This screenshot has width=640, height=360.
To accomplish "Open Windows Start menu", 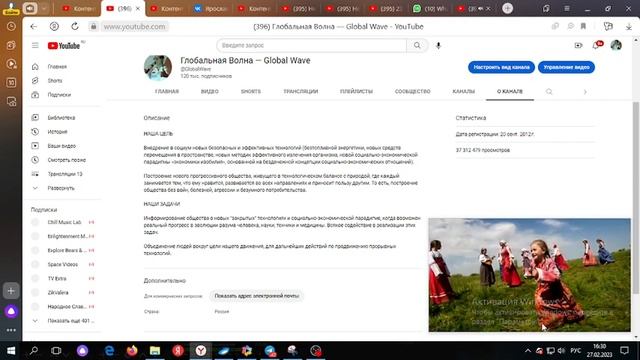I will 11,351.
